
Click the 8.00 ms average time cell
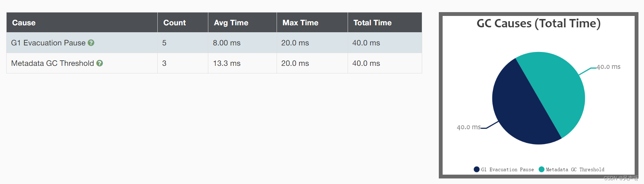coord(227,43)
